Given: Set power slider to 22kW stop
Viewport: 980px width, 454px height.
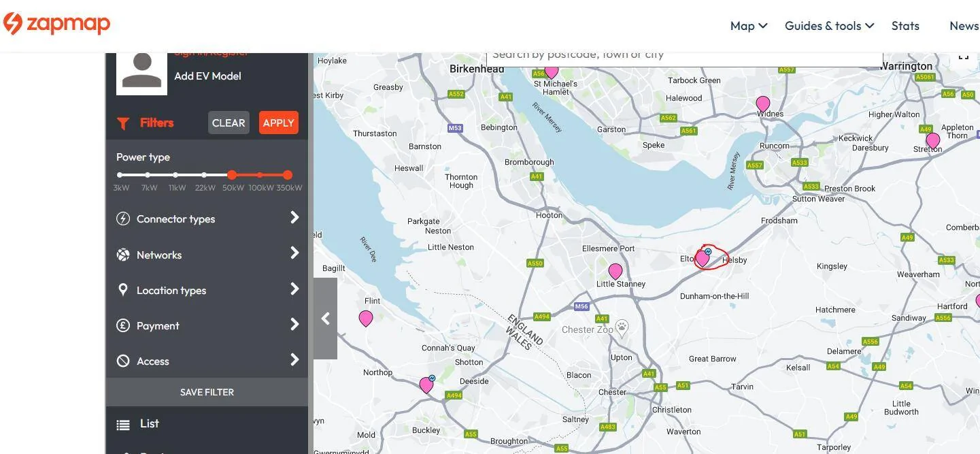Looking at the screenshot, I should tap(204, 175).
